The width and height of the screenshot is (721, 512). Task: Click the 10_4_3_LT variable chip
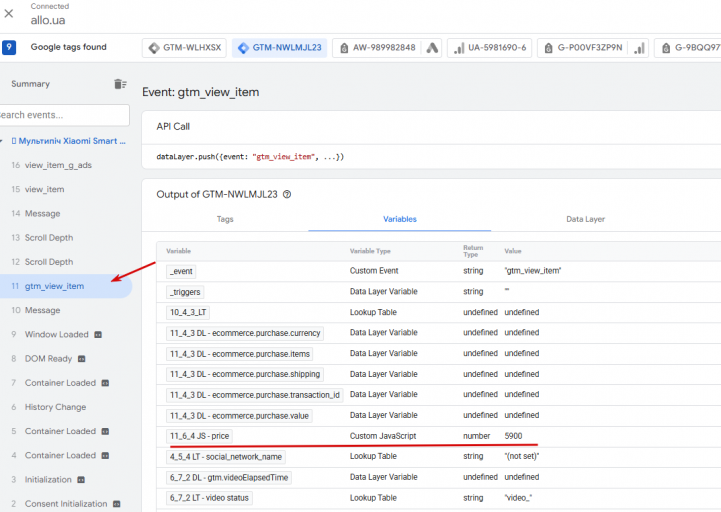[x=188, y=312]
